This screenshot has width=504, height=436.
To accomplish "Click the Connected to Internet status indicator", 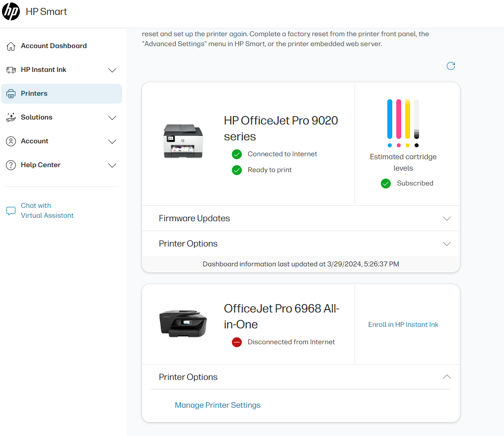I will 237,154.
